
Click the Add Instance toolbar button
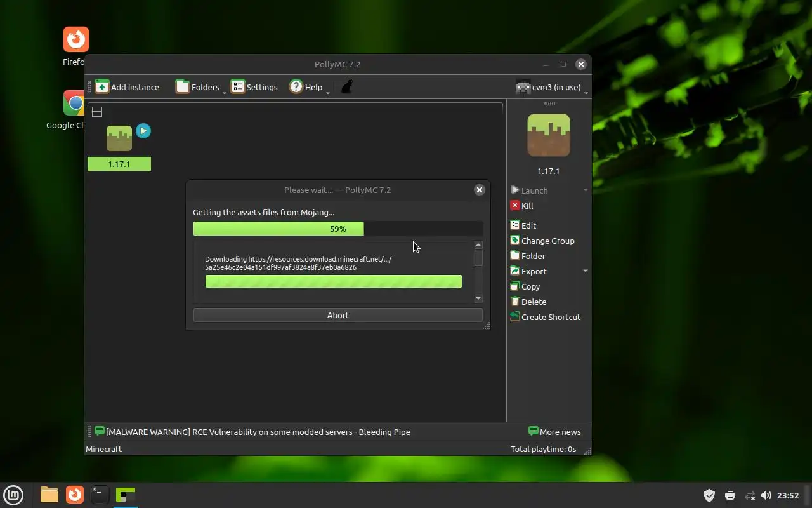[x=127, y=87]
